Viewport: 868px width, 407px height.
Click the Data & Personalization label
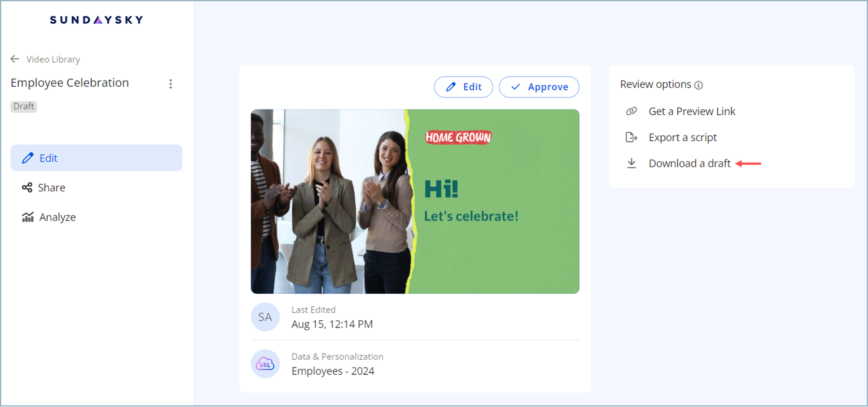point(337,356)
